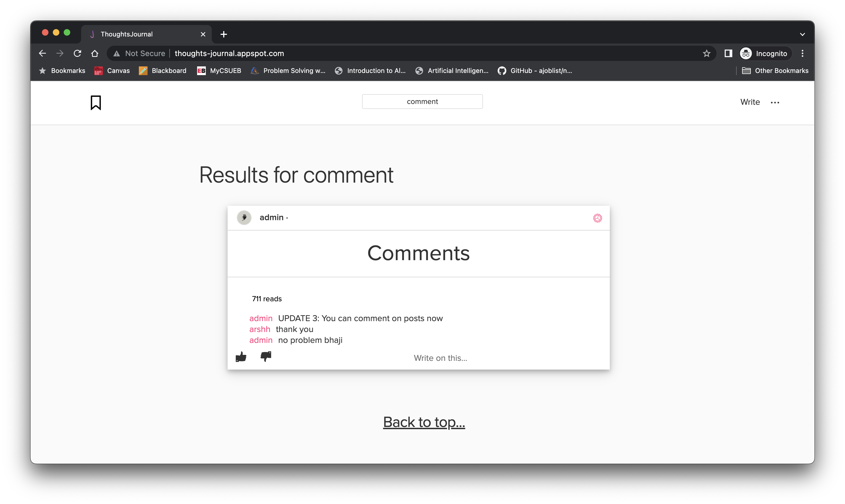Click the admin profile avatar

click(x=244, y=217)
